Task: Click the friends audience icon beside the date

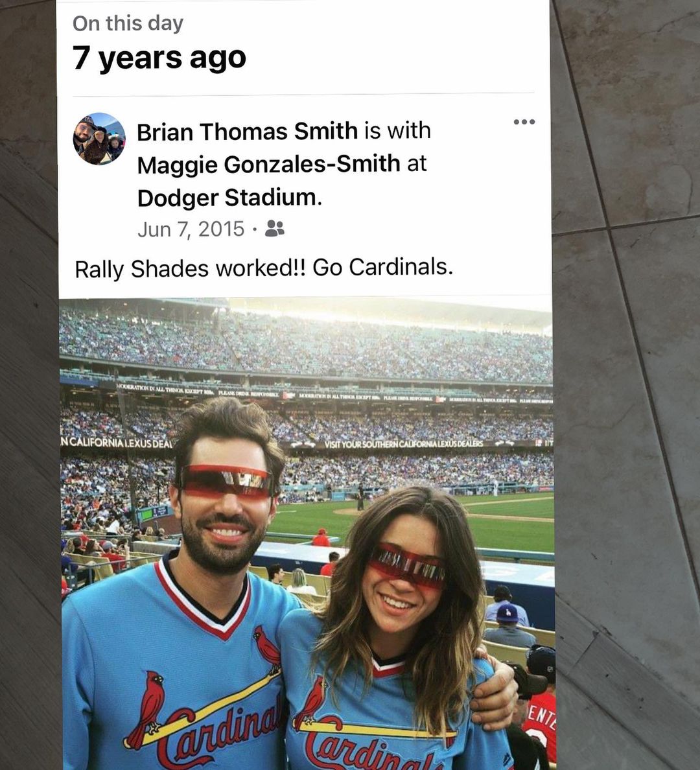Action: click(274, 228)
